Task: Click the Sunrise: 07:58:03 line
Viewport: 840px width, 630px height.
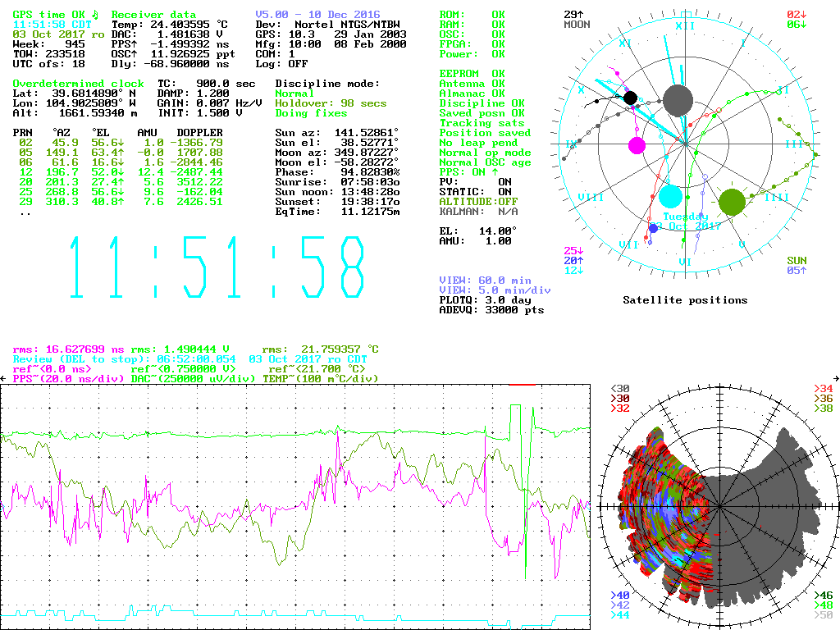Action: pos(337,182)
